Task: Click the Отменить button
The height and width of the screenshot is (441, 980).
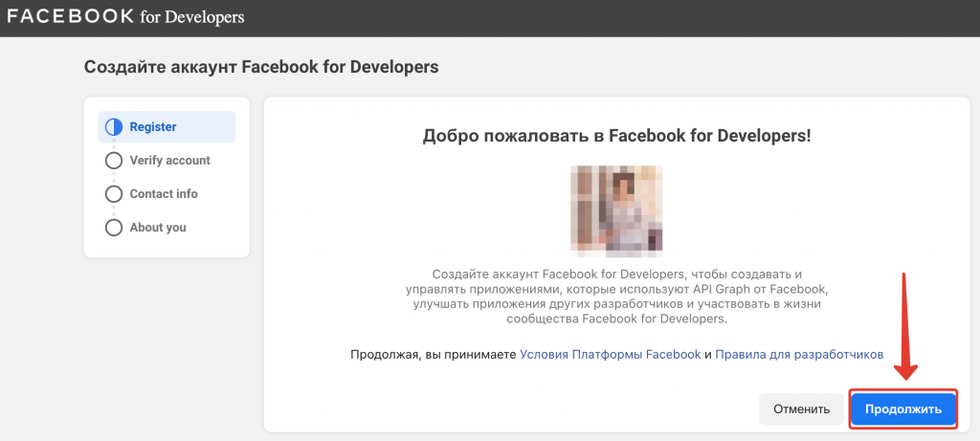Action: click(801, 409)
